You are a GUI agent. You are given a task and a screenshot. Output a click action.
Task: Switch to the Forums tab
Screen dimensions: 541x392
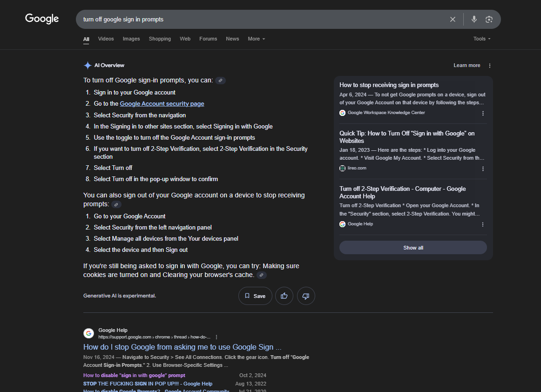[x=208, y=39]
